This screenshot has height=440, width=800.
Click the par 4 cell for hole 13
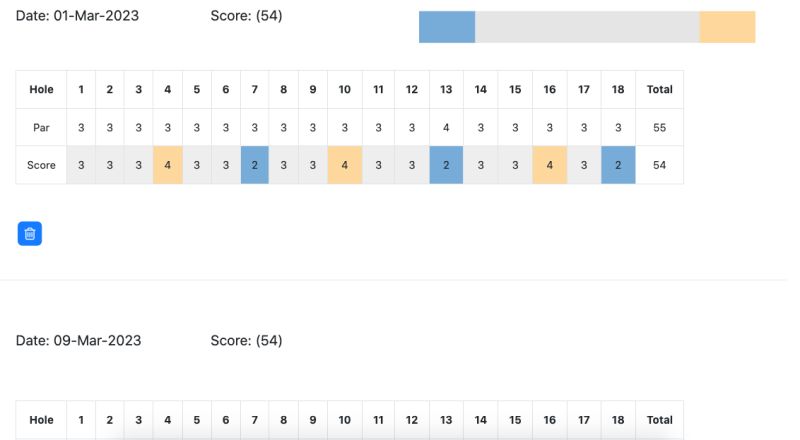[446, 128]
